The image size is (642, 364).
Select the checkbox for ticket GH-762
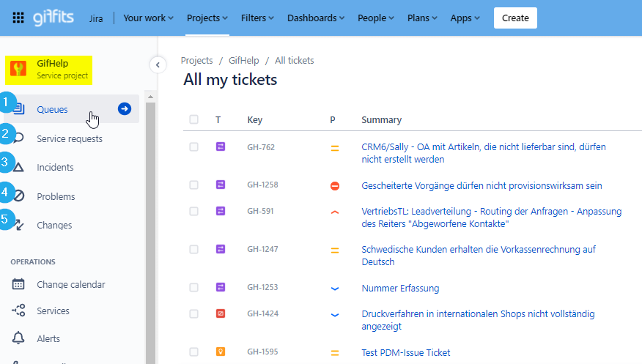pyautogui.click(x=193, y=147)
